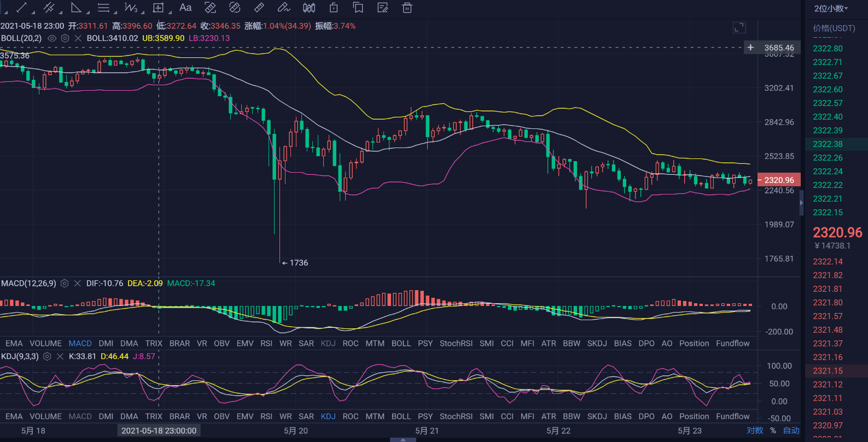The height and width of the screenshot is (442, 868).
Task: Open the 2位小数 decimals dropdown
Action: [831, 8]
